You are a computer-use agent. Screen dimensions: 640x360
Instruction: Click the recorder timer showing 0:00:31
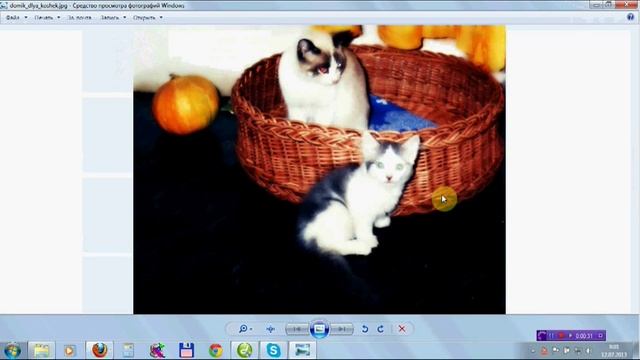[x=584, y=336]
